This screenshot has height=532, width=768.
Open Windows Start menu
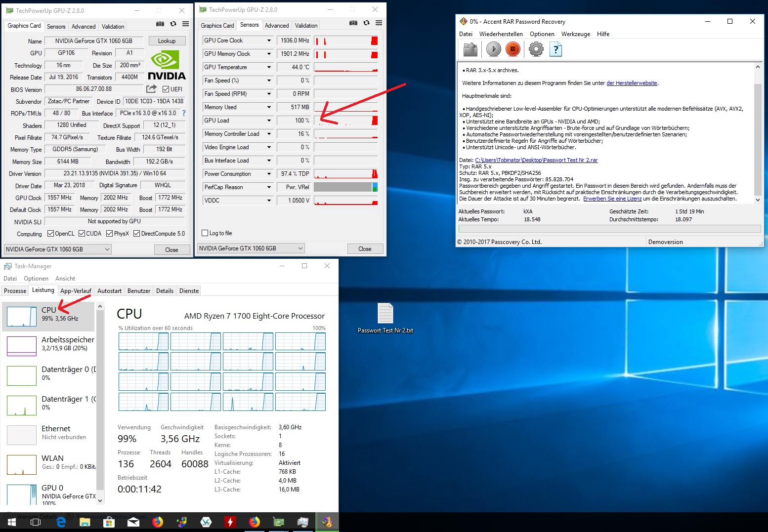click(11, 522)
